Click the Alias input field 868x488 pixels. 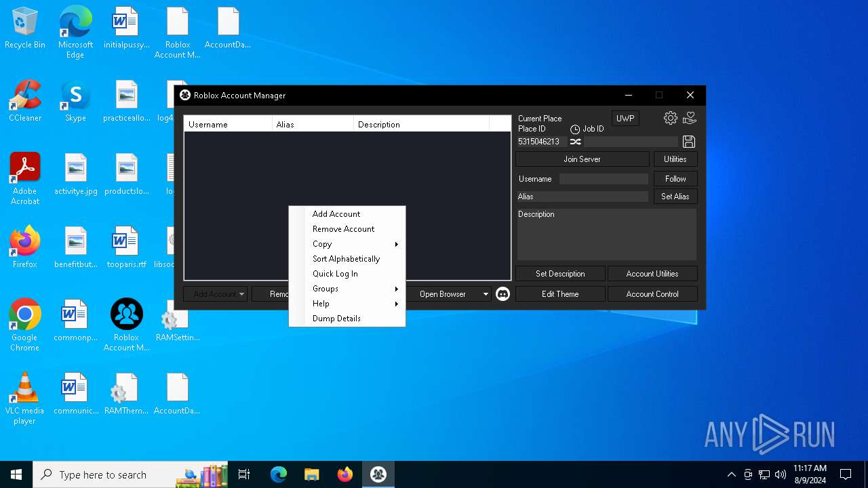pos(583,197)
